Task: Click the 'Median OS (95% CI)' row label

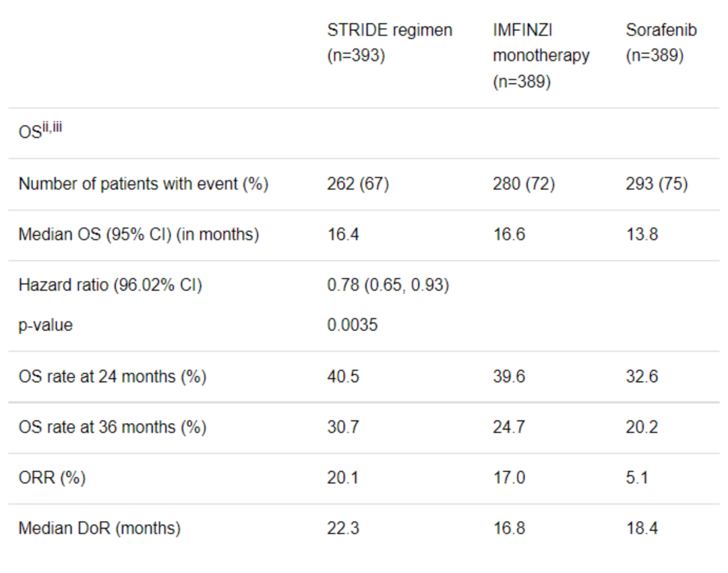Action: coord(138,235)
